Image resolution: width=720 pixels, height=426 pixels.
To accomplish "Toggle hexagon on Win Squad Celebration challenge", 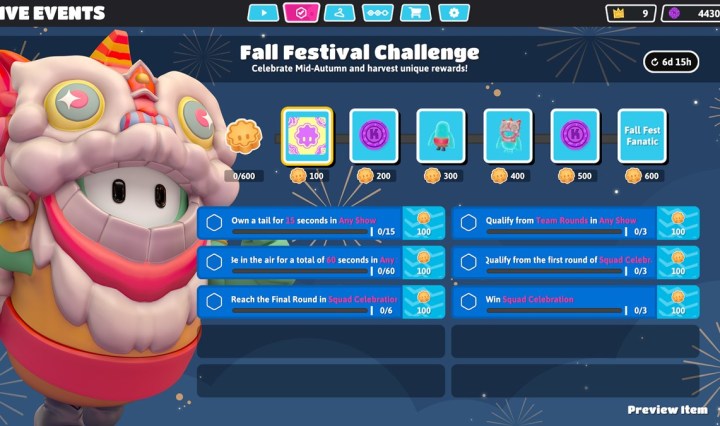I will coord(468,302).
